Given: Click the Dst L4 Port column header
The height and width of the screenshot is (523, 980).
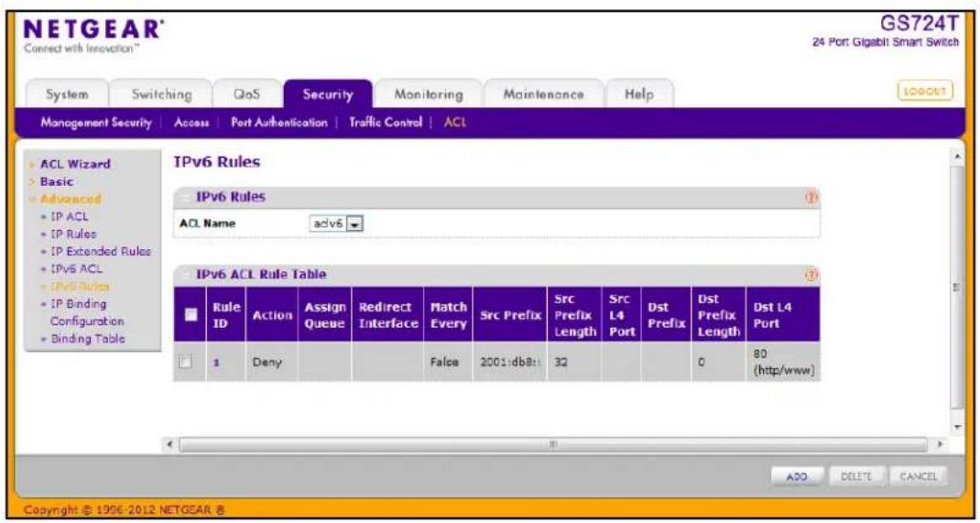Looking at the screenshot, I should coord(782,314).
